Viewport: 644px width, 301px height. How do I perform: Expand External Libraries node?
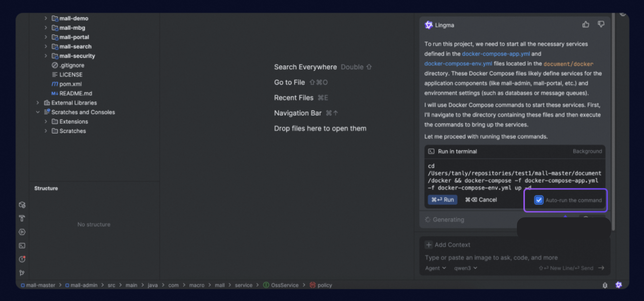(38, 103)
